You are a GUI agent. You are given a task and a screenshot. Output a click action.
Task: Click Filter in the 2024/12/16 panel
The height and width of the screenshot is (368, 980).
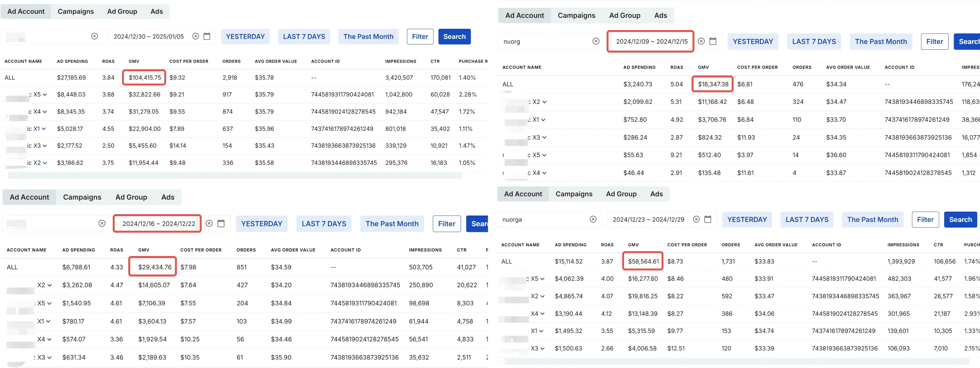click(x=447, y=224)
